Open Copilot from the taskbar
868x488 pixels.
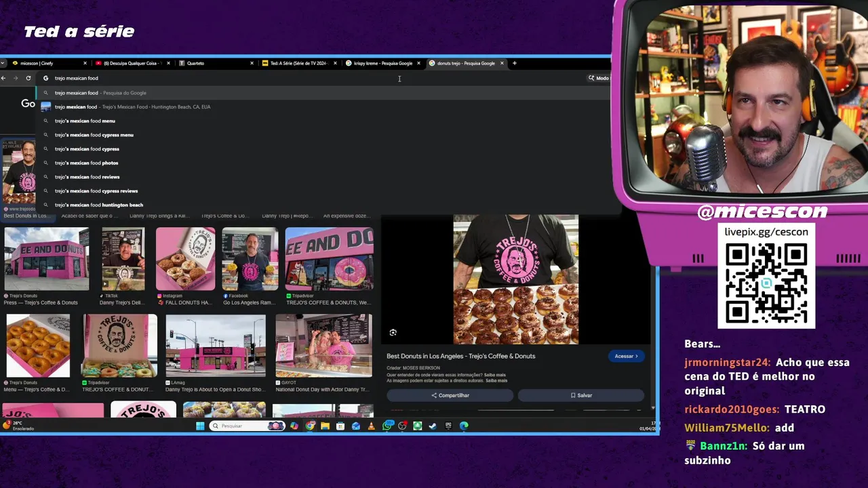294,426
